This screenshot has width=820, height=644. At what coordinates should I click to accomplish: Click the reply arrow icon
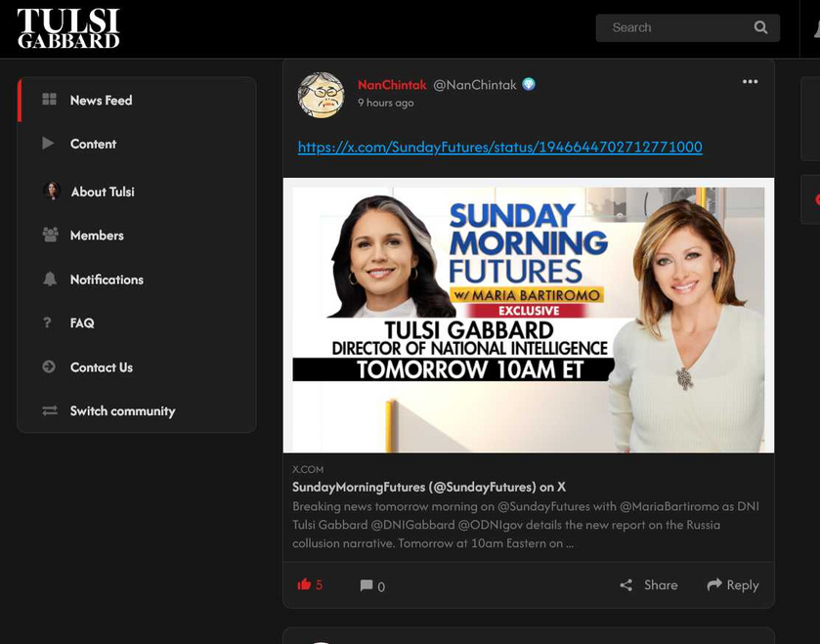click(714, 584)
